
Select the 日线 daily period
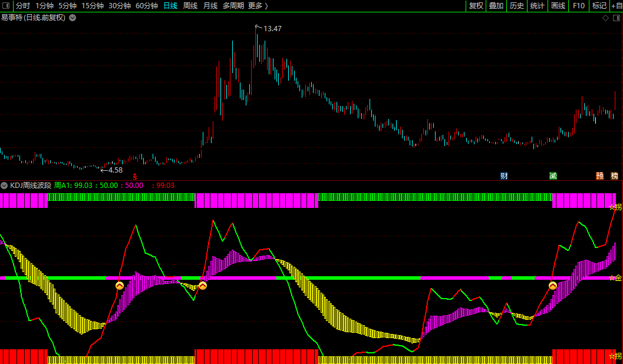pos(170,6)
